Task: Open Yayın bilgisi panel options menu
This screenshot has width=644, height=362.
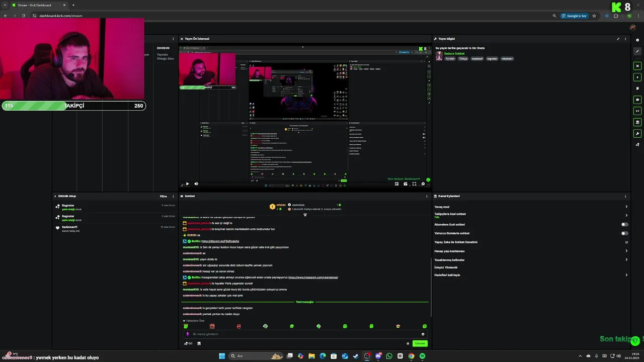Action: (625, 39)
